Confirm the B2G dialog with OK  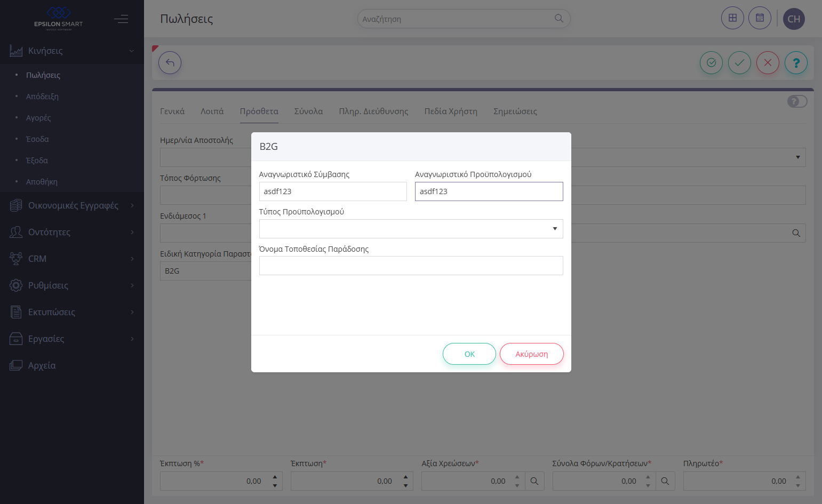coord(469,354)
